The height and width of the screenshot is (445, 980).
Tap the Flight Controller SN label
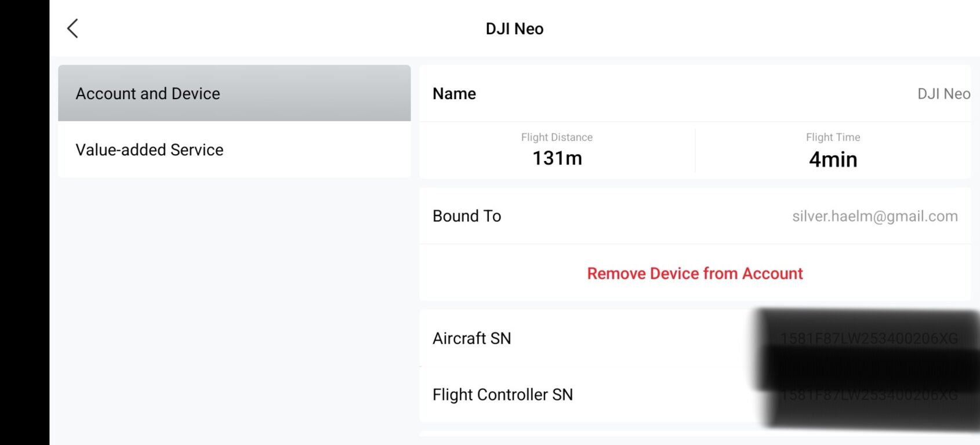point(503,395)
